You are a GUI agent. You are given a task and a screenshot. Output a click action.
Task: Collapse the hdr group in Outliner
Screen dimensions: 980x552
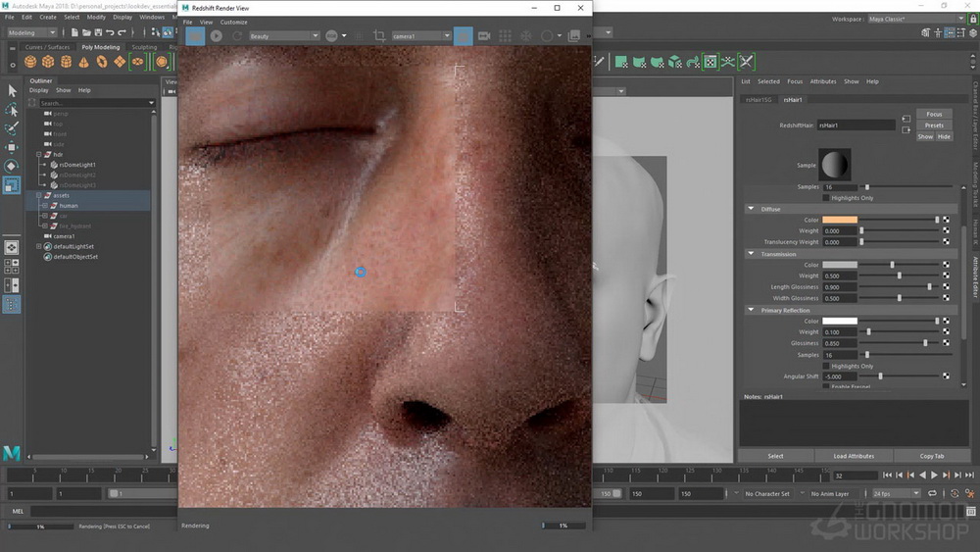[x=39, y=154]
